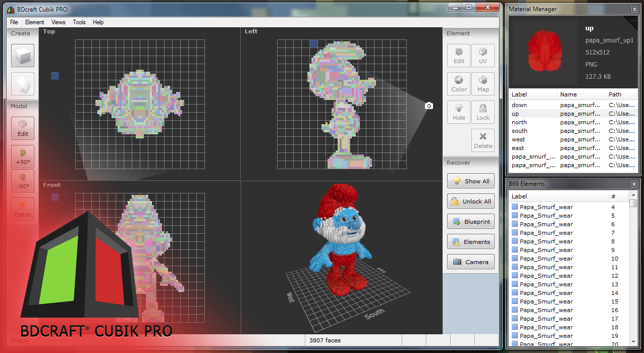Create a new cube element
This screenshot has width=644, height=353.
tap(23, 56)
